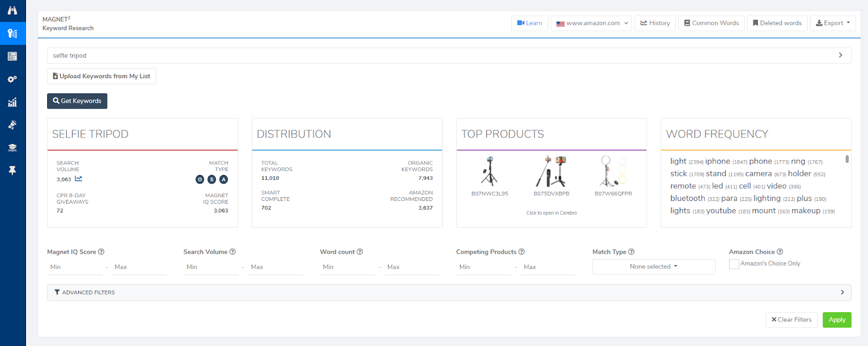Open product thumbnail B07NWC3L95
The height and width of the screenshot is (346, 868).
pyautogui.click(x=489, y=172)
